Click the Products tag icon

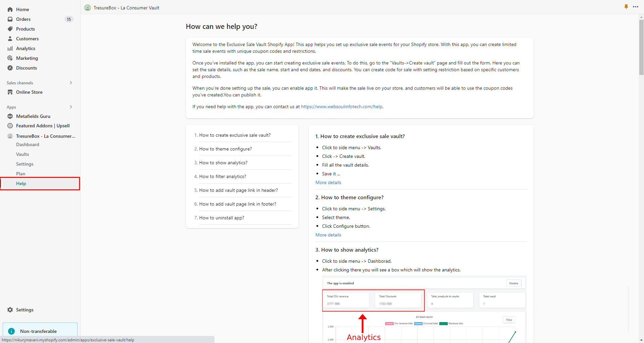tap(10, 29)
